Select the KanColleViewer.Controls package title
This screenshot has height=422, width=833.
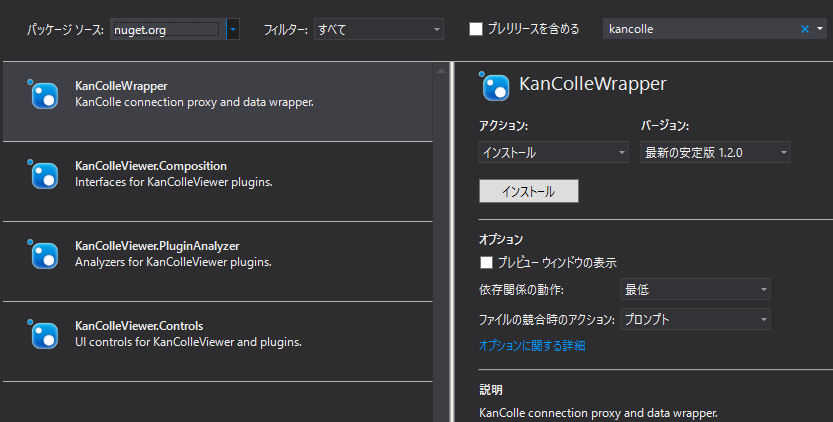click(139, 326)
